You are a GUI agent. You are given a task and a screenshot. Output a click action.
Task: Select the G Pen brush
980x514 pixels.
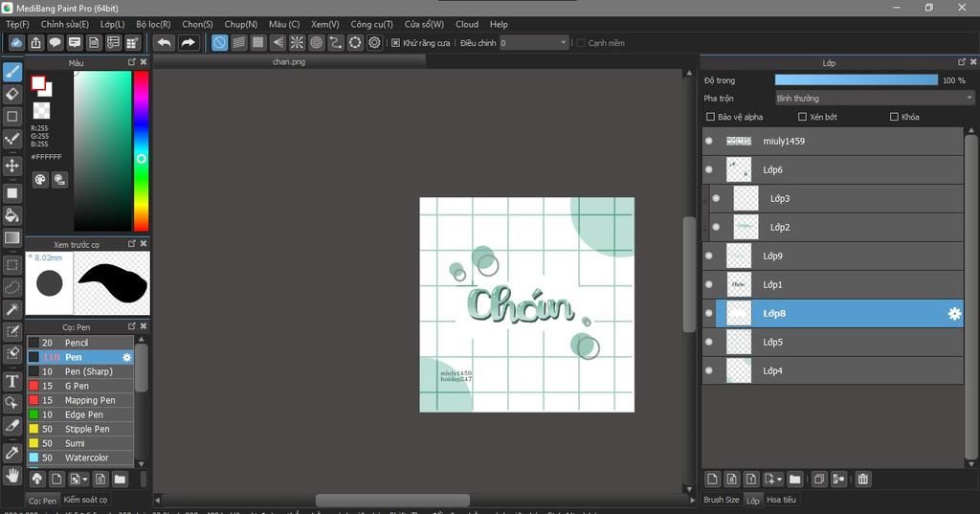80,386
